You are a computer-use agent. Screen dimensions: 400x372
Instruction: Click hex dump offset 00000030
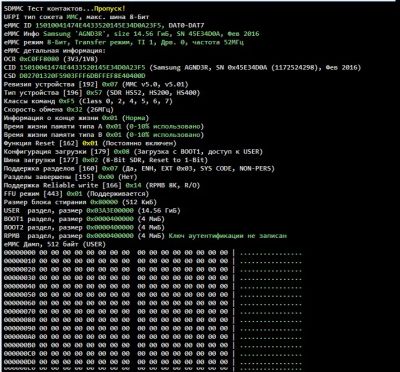tap(19, 278)
